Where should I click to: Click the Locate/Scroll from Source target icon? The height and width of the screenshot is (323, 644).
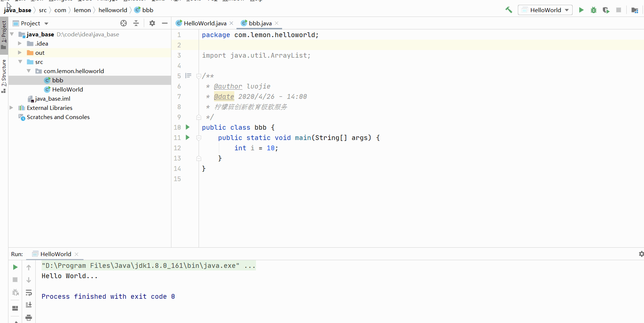click(124, 23)
